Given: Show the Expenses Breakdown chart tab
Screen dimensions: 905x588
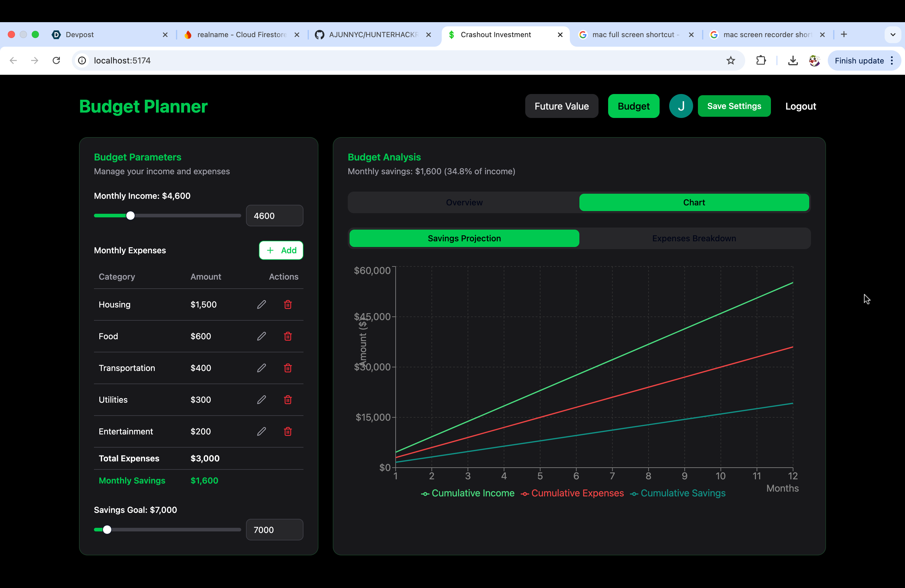Looking at the screenshot, I should [x=694, y=239].
